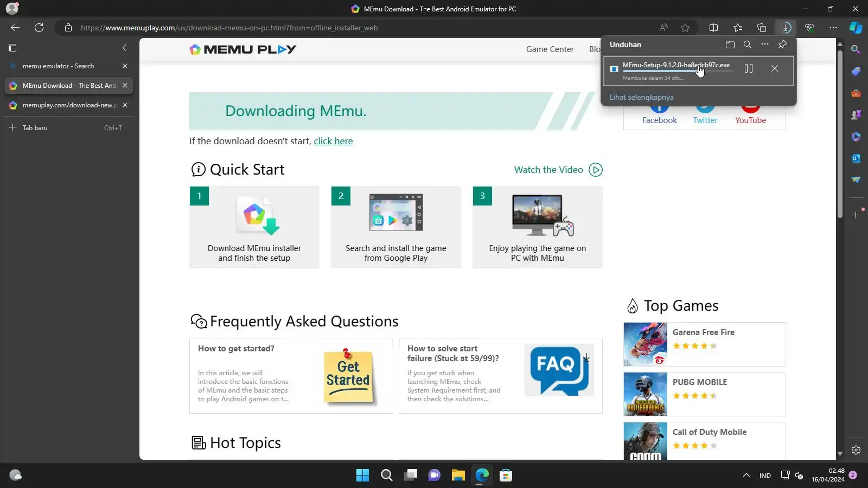Open the Call of Duty Mobile entry
This screenshot has height=488, width=868.
point(705,441)
